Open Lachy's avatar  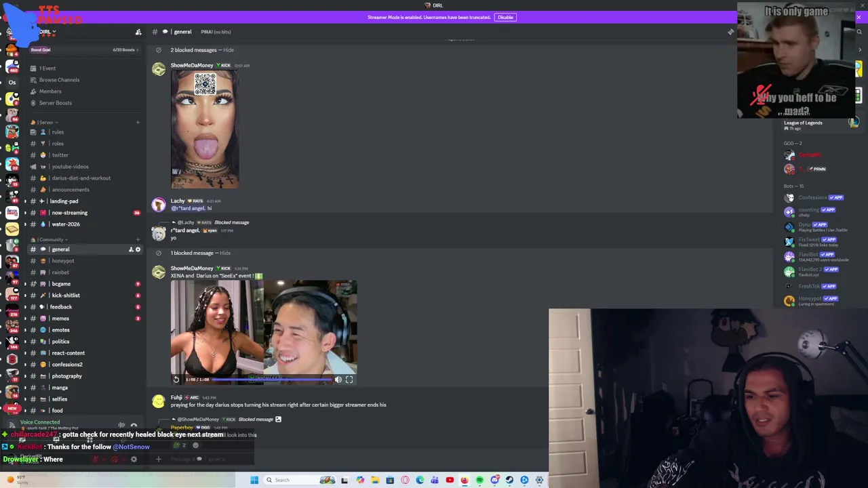[x=158, y=205]
